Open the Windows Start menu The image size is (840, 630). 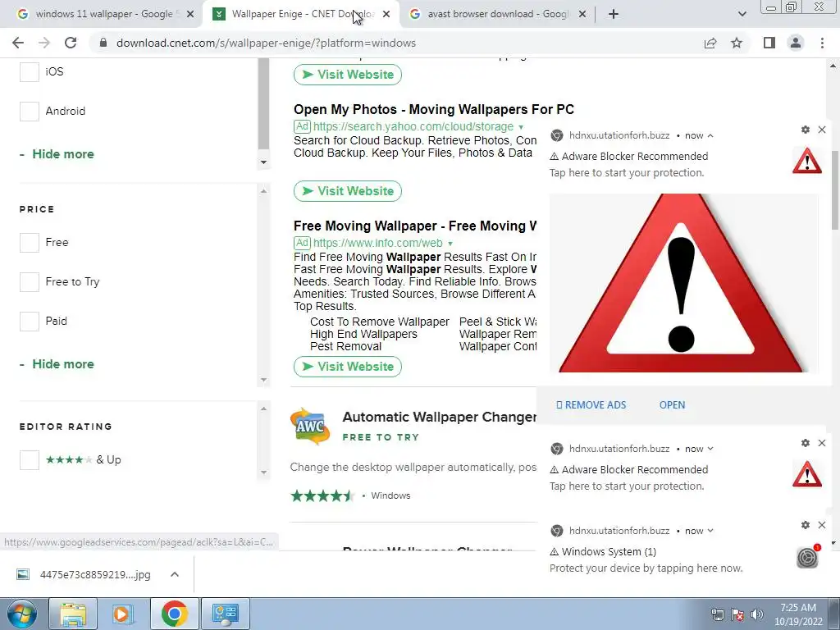point(21,614)
